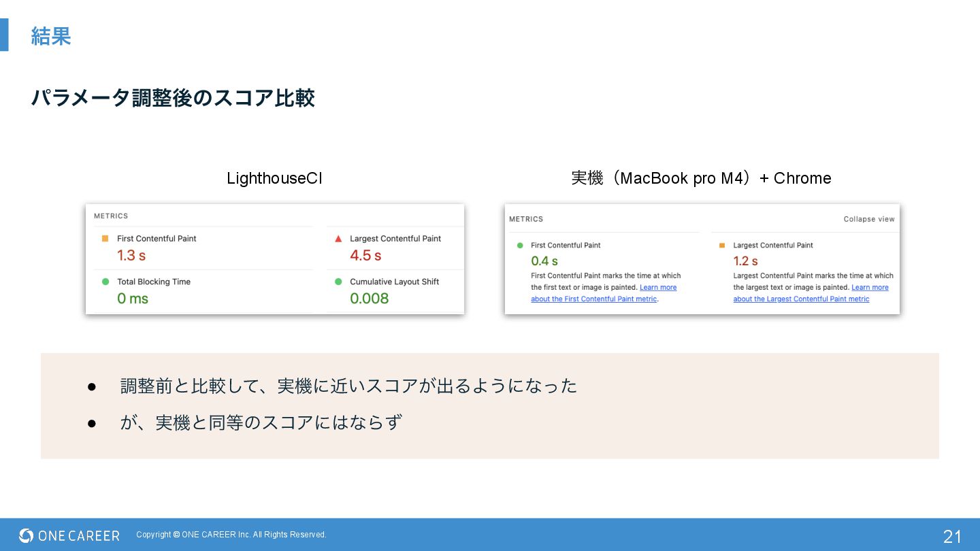Screen dimensions: 980x551
Task: Click bullet text が、実機と同等のスコアにはならず
Action: pyautogui.click(x=261, y=422)
